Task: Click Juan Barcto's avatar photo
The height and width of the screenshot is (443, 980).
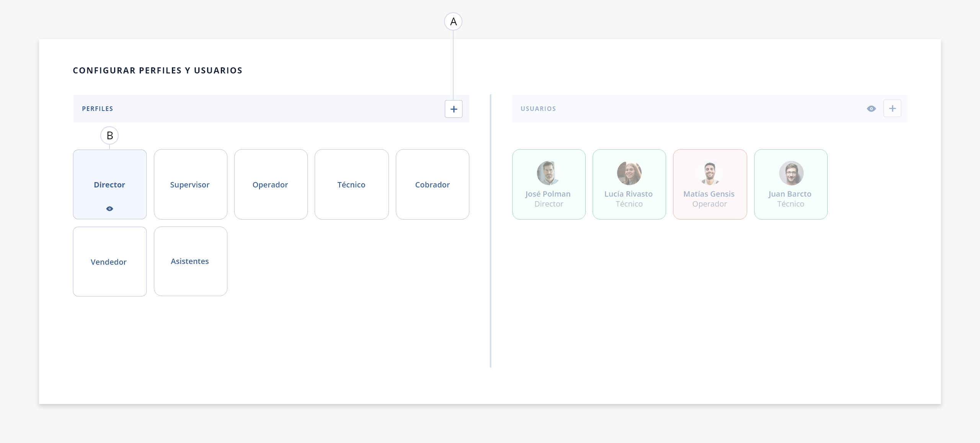Action: coord(791,173)
